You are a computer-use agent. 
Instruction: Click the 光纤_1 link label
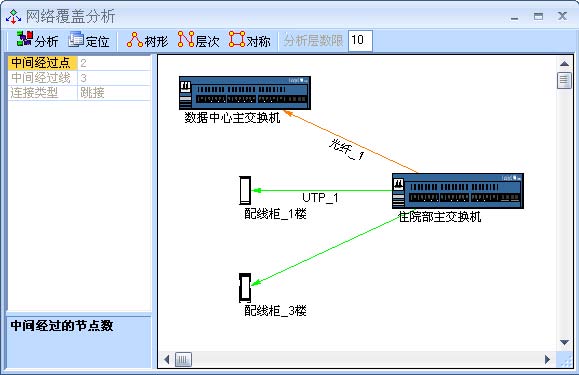tap(346, 149)
